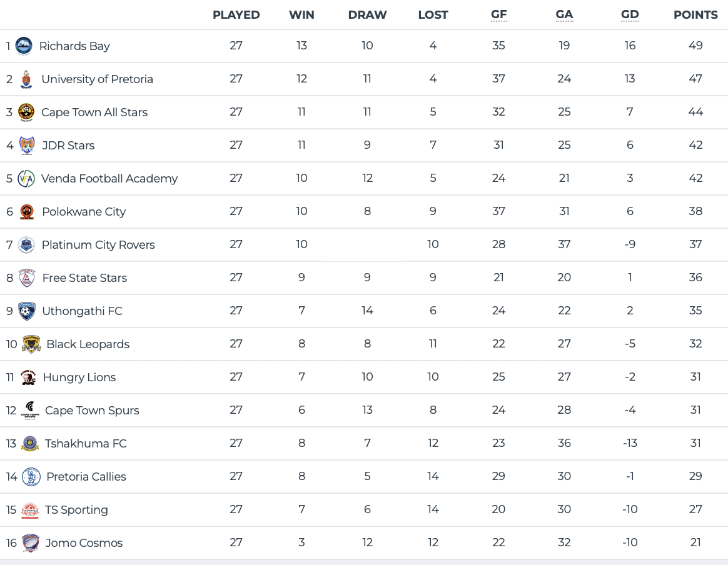Click the GA column header

coord(564,15)
